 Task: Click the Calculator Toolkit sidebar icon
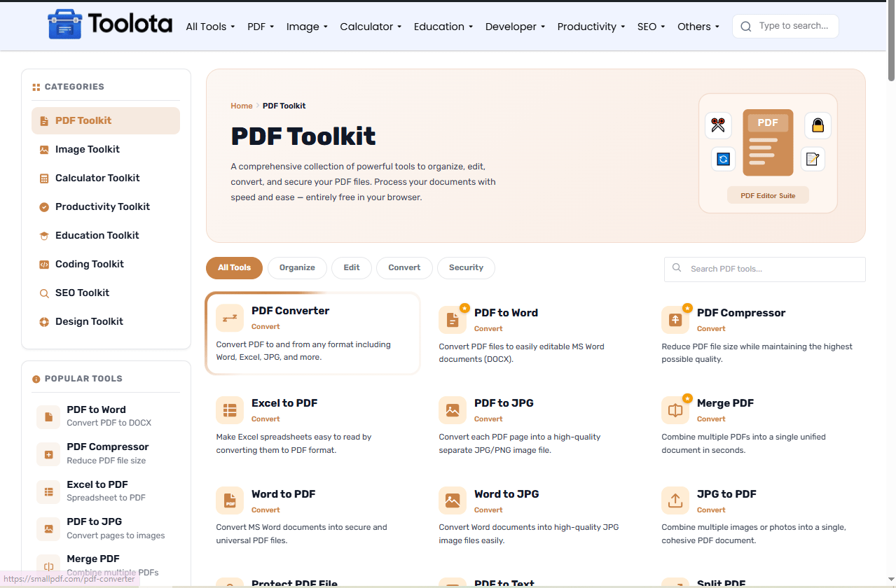44,178
